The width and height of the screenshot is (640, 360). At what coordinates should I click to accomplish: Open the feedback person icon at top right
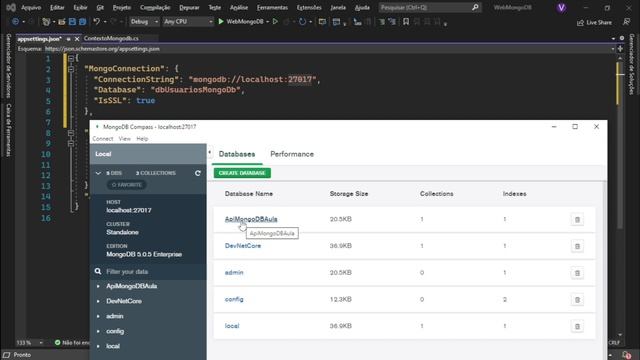(626, 22)
